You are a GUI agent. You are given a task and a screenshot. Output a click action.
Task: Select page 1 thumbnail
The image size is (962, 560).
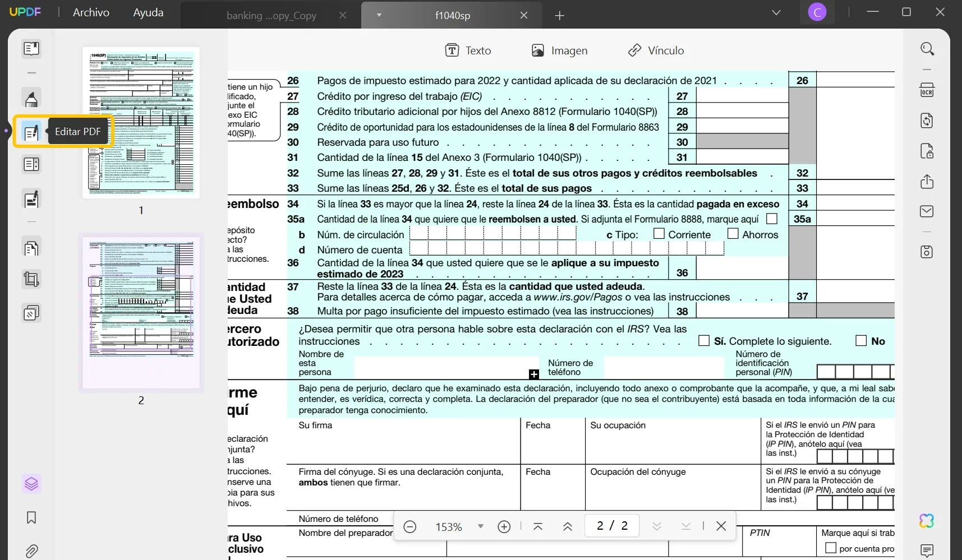(x=141, y=122)
